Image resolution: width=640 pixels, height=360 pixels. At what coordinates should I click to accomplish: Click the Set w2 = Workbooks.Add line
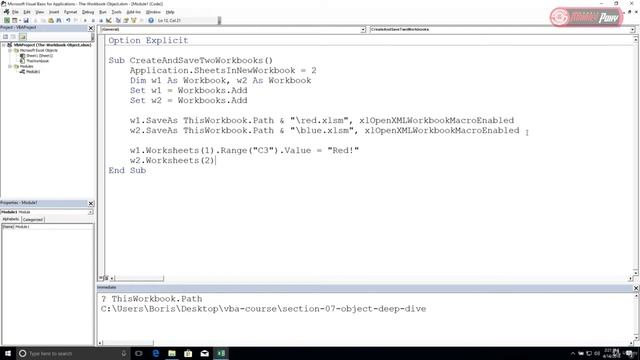[x=189, y=100]
